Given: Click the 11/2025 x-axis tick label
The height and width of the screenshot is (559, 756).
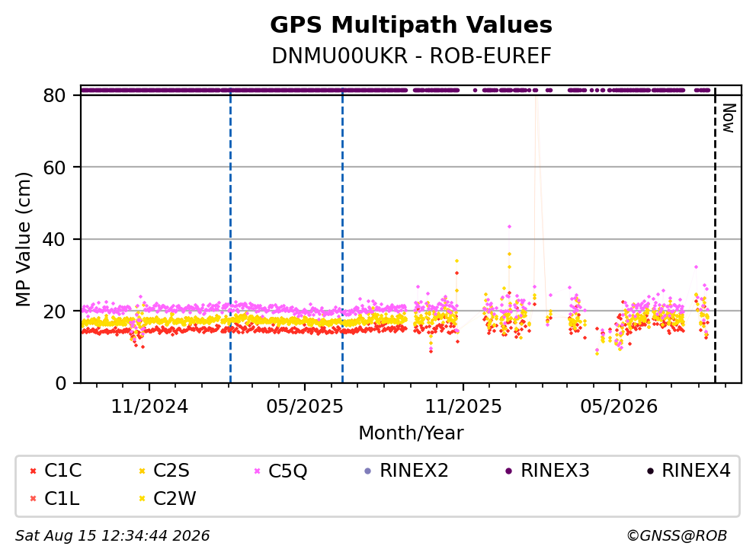Looking at the screenshot, I should (x=463, y=407).
